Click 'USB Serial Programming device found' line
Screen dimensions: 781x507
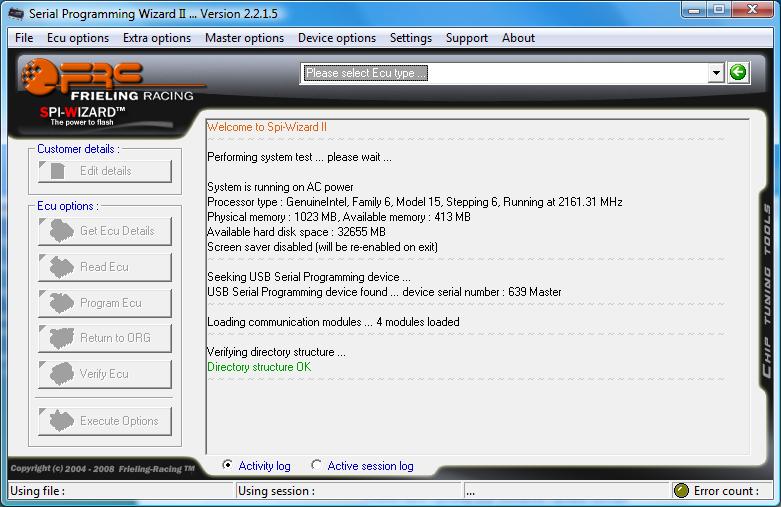[x=384, y=292]
